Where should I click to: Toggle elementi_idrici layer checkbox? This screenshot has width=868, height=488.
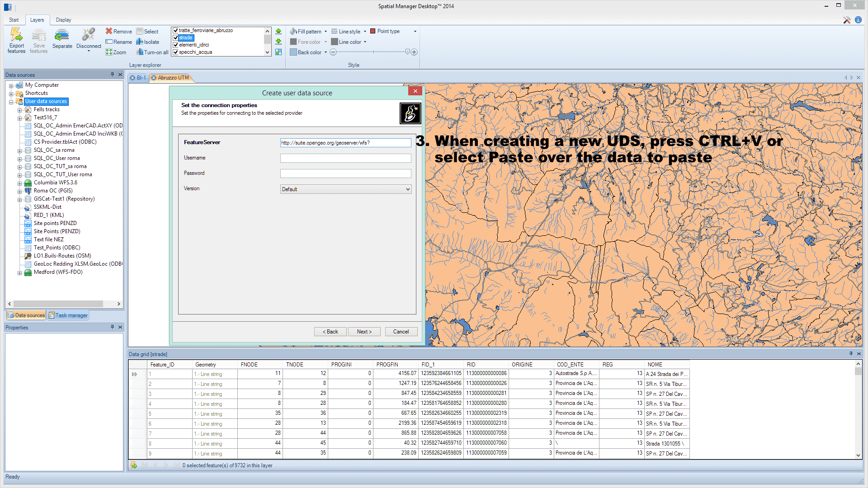coord(175,45)
